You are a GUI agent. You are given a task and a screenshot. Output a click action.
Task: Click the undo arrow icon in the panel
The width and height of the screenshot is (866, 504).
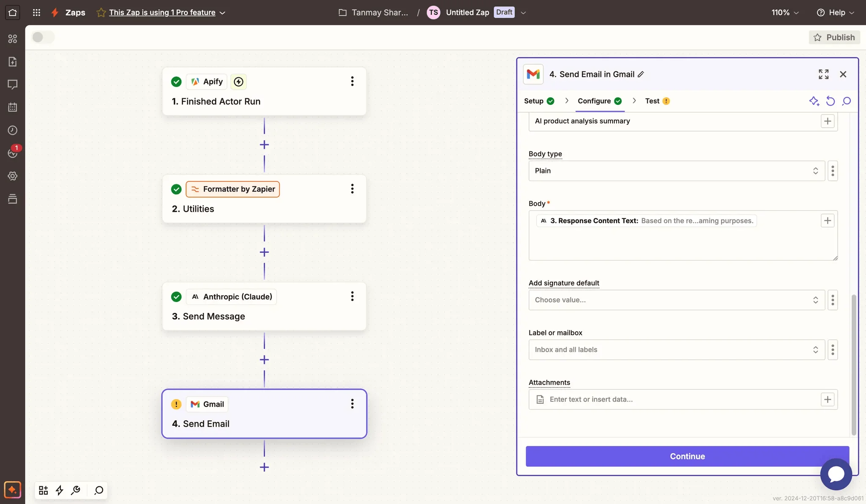[830, 101]
